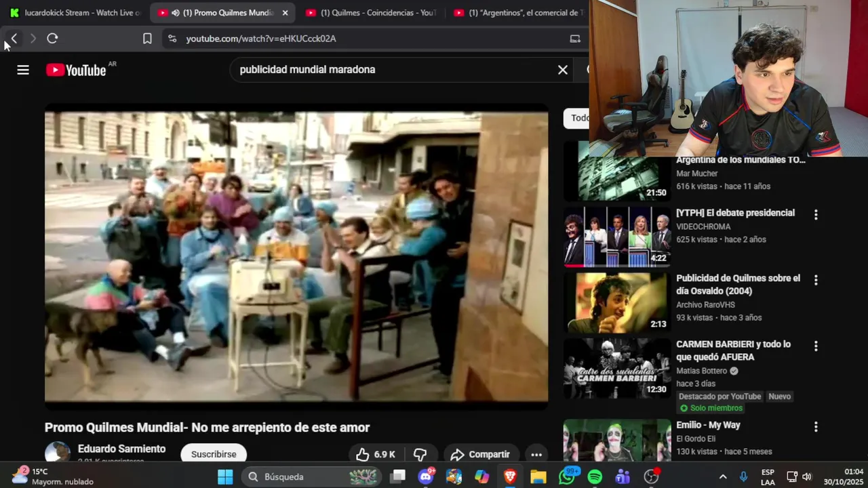Open options for CARMEN BARBIERI video
This screenshot has height=488, width=868.
[816, 346]
